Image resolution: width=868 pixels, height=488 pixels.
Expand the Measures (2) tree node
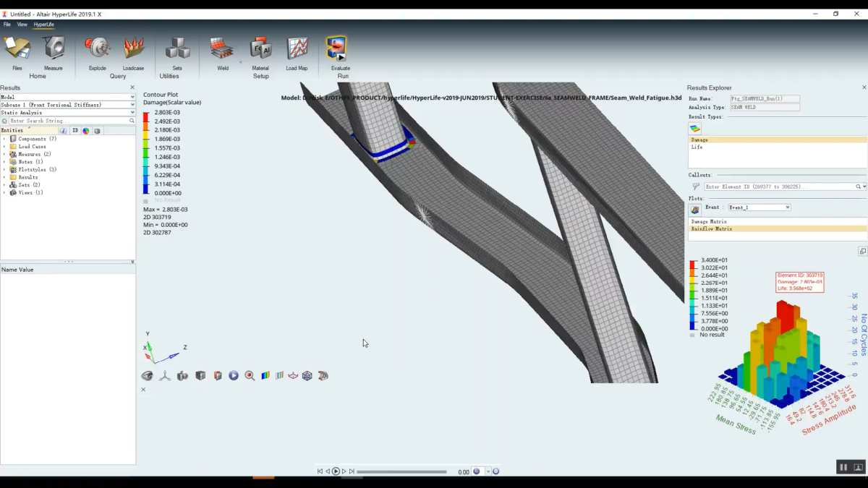[x=4, y=154]
